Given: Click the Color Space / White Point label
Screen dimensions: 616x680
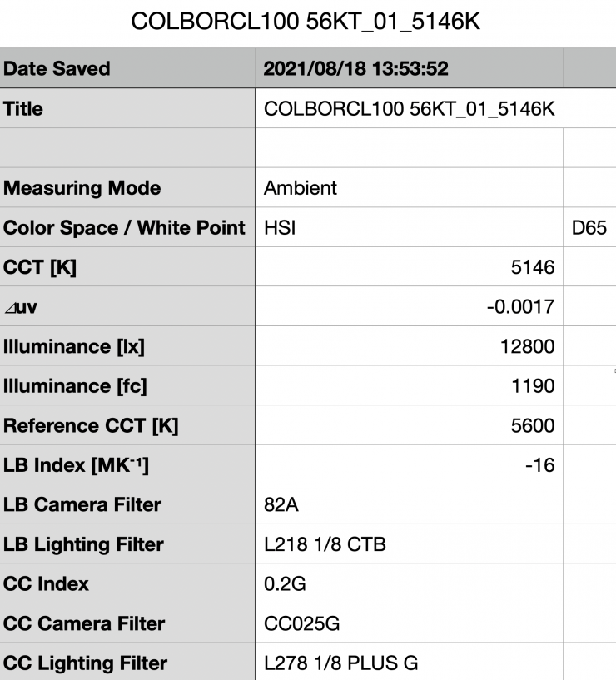Looking at the screenshot, I should click(x=127, y=228).
